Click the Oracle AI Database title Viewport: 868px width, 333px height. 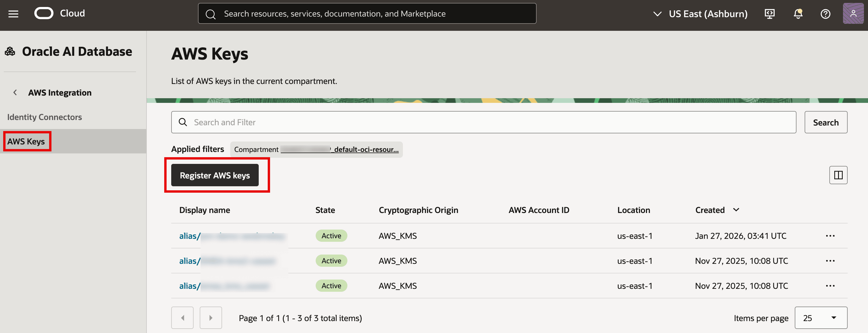point(77,51)
